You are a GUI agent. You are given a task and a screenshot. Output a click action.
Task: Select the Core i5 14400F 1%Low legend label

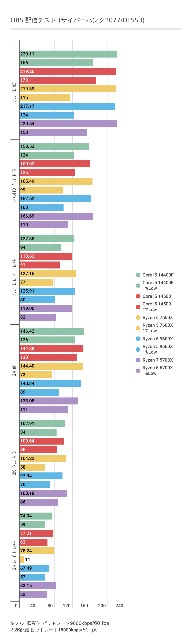(x=158, y=285)
